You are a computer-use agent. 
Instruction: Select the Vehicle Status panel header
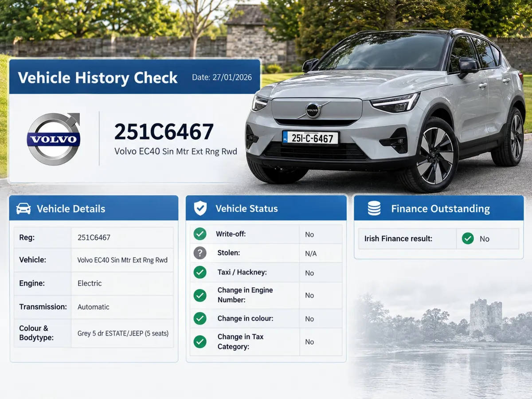[266, 208]
